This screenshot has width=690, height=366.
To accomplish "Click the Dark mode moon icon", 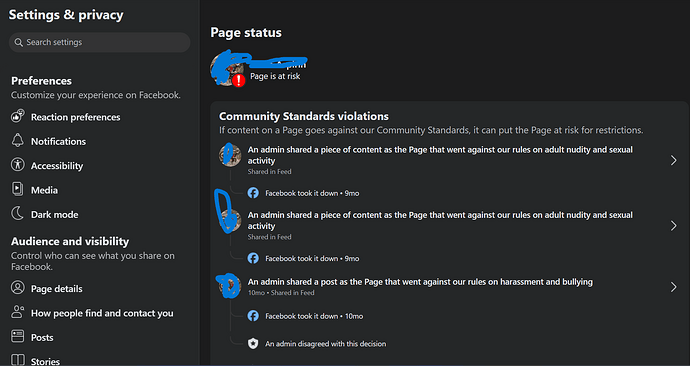I will (x=18, y=213).
